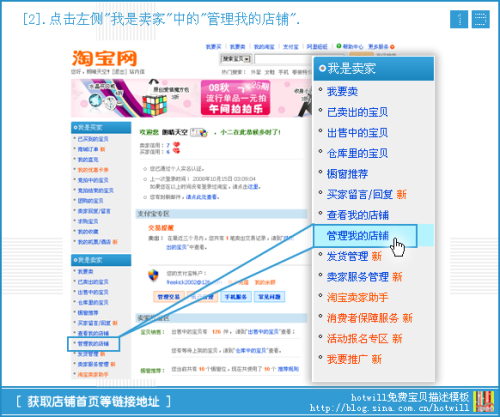Open 支付宝 in the top navigation
Image resolution: width=500 pixels, height=417 pixels.
coord(291,47)
